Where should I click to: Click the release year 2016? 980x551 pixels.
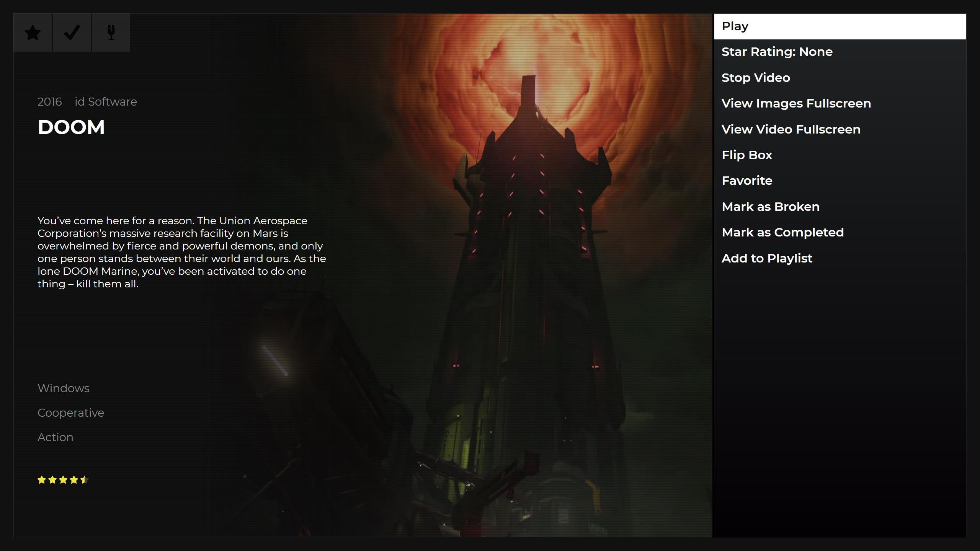(x=49, y=102)
